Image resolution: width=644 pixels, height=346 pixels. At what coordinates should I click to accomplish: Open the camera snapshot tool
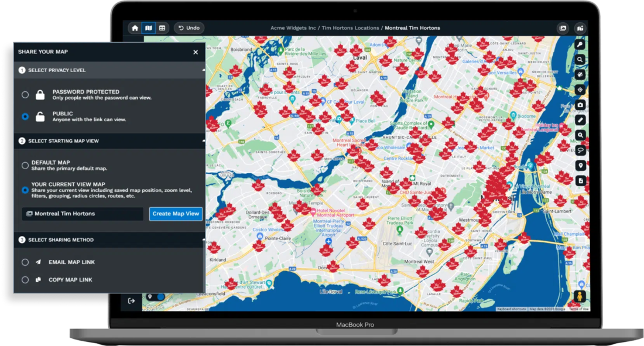pyautogui.click(x=580, y=105)
